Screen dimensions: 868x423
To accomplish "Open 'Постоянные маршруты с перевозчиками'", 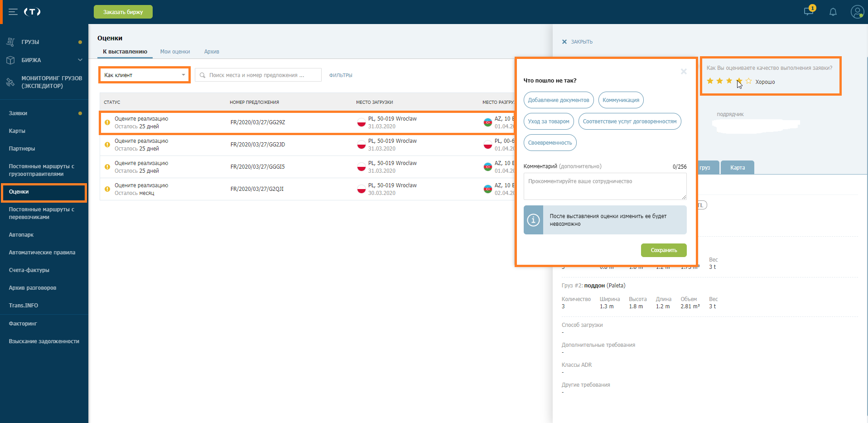I will [x=42, y=213].
